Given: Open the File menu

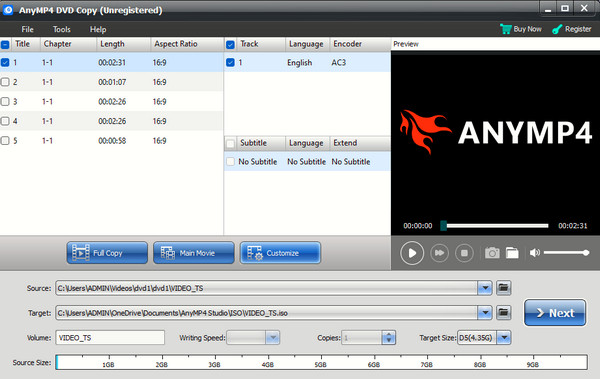Looking at the screenshot, I should (27, 29).
